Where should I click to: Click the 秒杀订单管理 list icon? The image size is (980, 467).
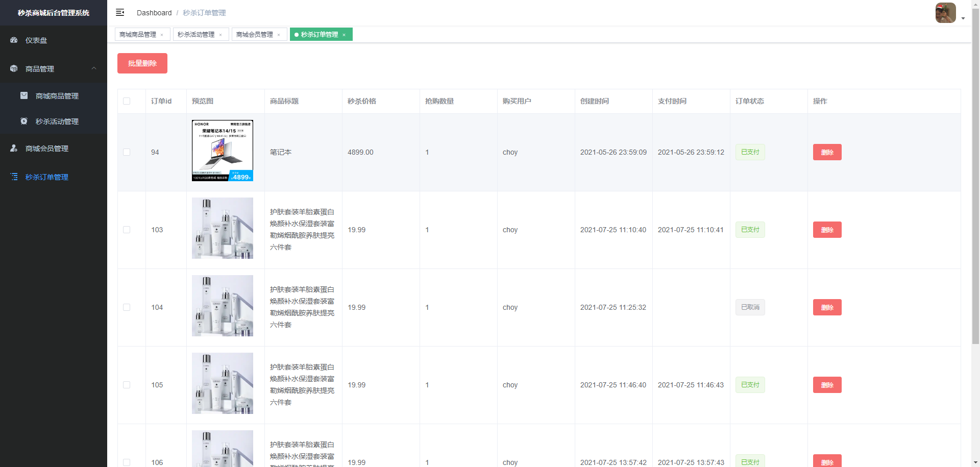14,177
